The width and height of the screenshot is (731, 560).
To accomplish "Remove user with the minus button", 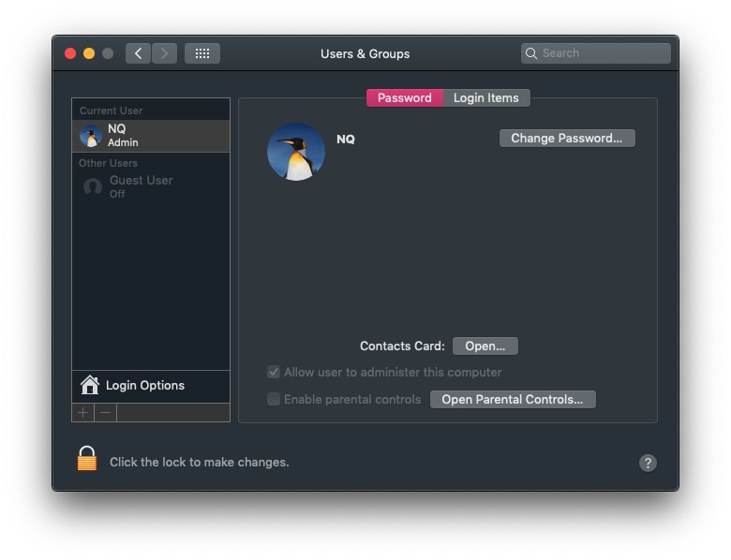I will pos(105,413).
